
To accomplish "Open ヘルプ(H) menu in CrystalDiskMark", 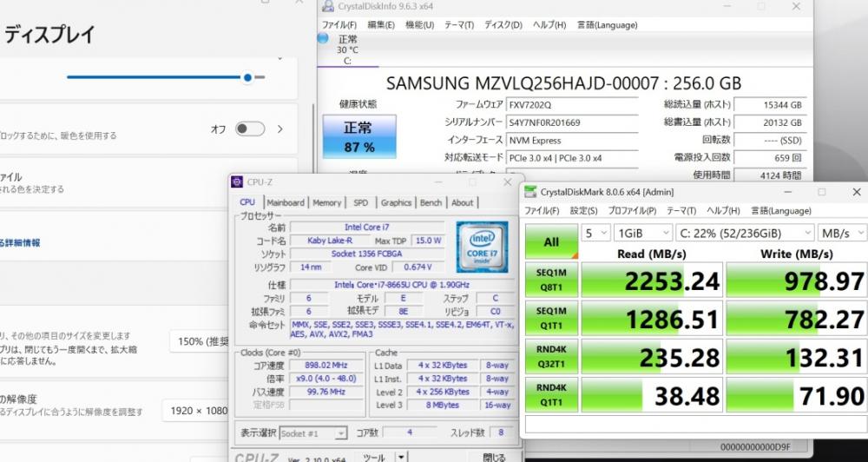I will coord(723,211).
